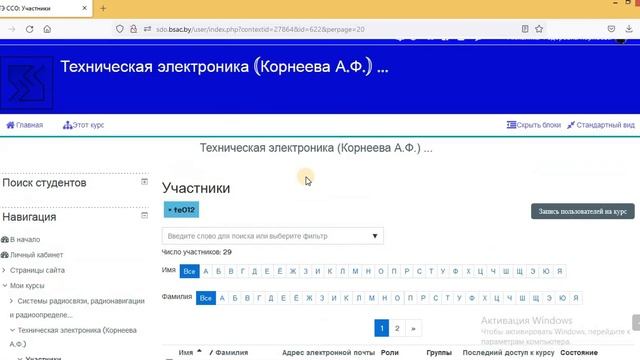Image resolution: width=640 pixels, height=360 pixels.
Task: Select Все in the Имя letter filter
Action: [x=189, y=271]
